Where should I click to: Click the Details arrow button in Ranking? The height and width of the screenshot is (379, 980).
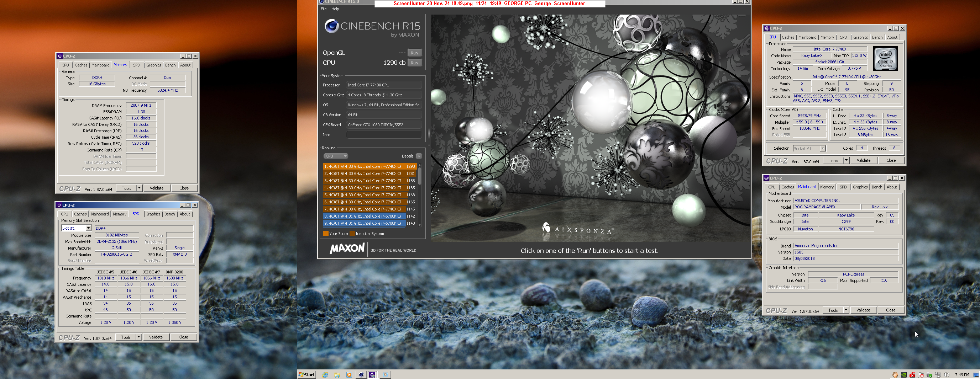419,156
